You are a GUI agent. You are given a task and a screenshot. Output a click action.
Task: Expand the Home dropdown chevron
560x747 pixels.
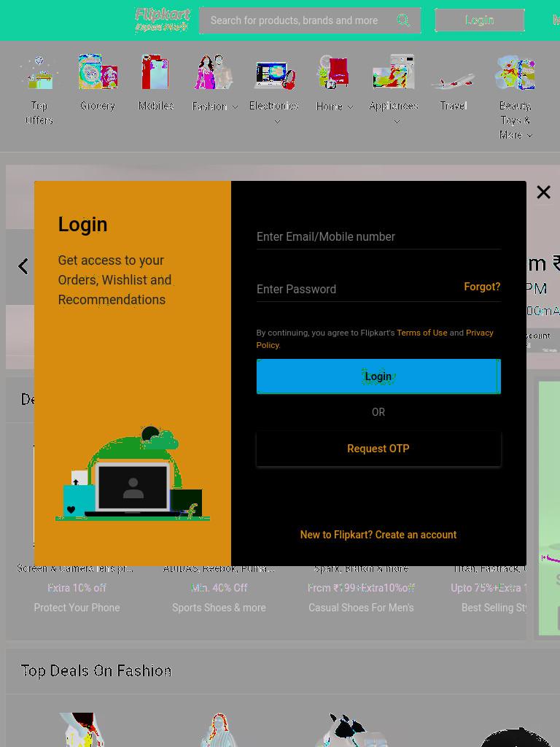[350, 107]
